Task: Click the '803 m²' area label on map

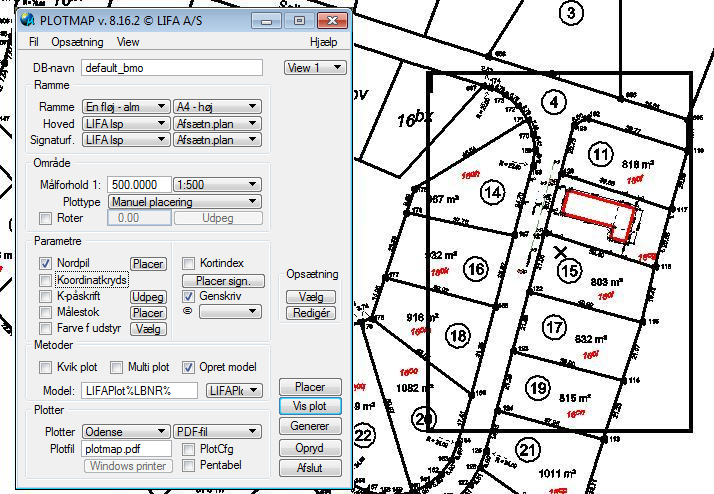Action: click(607, 282)
